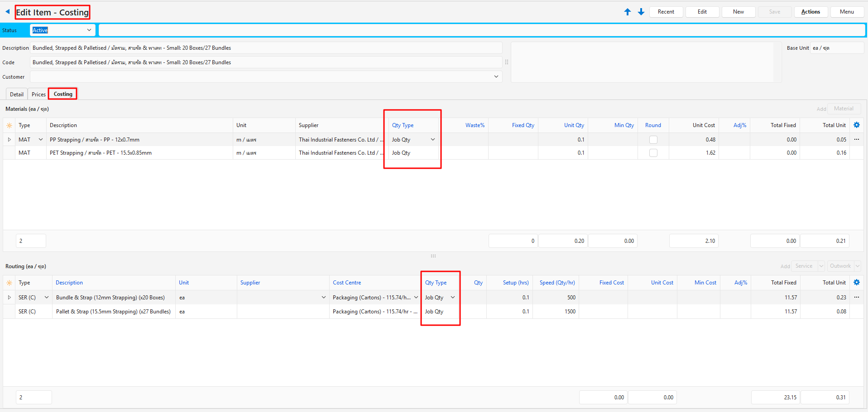Click the ellipsis on Bundle & Strap row
This screenshot has width=868, height=412.
point(856,298)
